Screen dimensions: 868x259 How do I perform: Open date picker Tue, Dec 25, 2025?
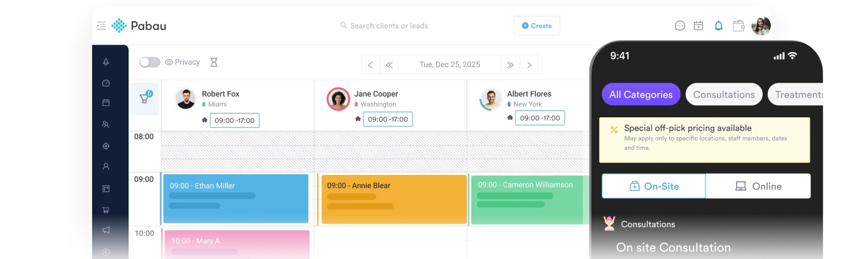pos(450,65)
